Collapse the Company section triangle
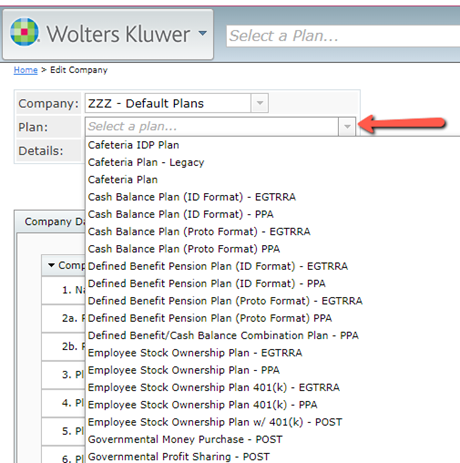460x463 pixels. click(x=51, y=265)
